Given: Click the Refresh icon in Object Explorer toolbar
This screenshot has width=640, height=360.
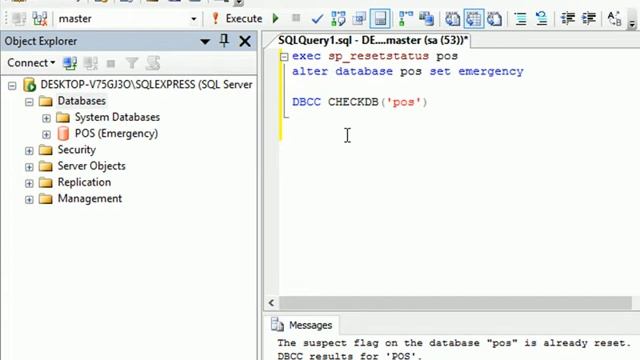Looking at the screenshot, I should tap(153, 63).
